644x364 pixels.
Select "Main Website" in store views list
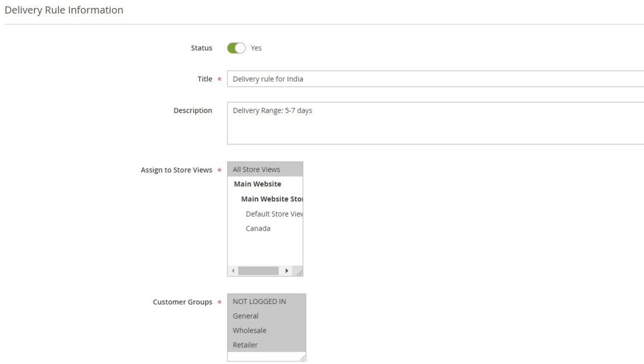click(x=257, y=184)
